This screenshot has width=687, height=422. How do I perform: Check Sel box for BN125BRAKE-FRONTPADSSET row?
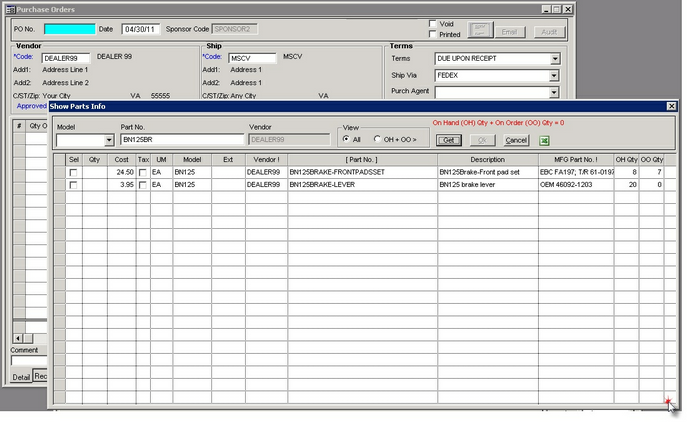pos(72,172)
